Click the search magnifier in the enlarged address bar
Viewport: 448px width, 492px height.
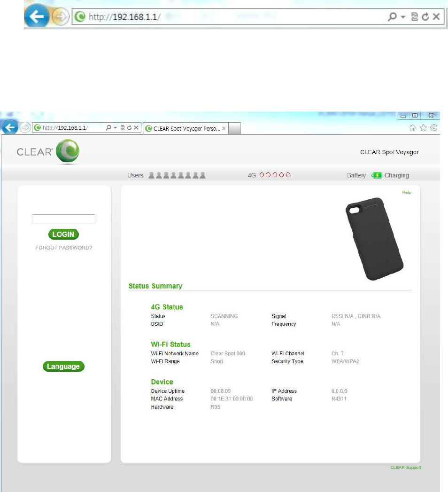tap(392, 16)
